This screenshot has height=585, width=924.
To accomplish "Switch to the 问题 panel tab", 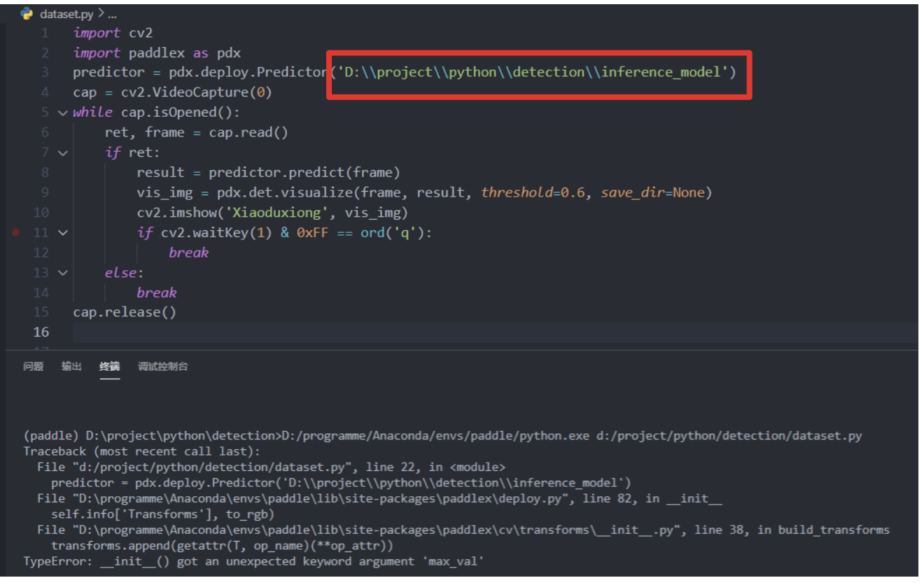I will click(x=32, y=366).
